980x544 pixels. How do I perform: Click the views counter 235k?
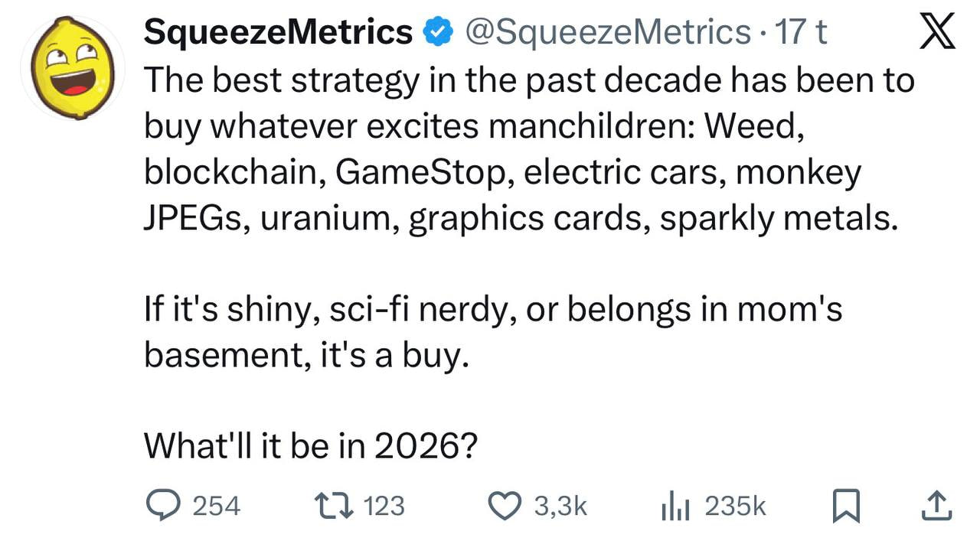(x=735, y=505)
